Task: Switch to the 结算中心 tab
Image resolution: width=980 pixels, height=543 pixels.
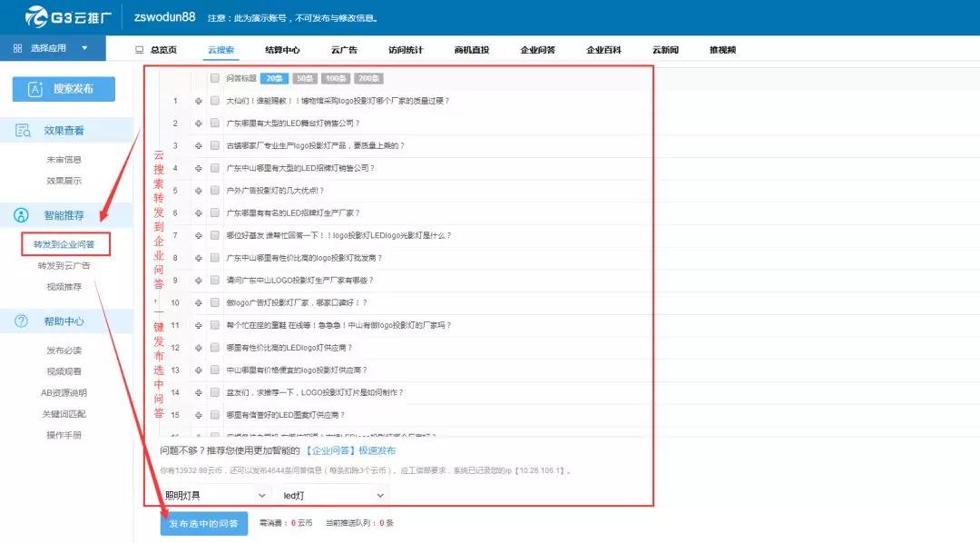Action: 282,50
